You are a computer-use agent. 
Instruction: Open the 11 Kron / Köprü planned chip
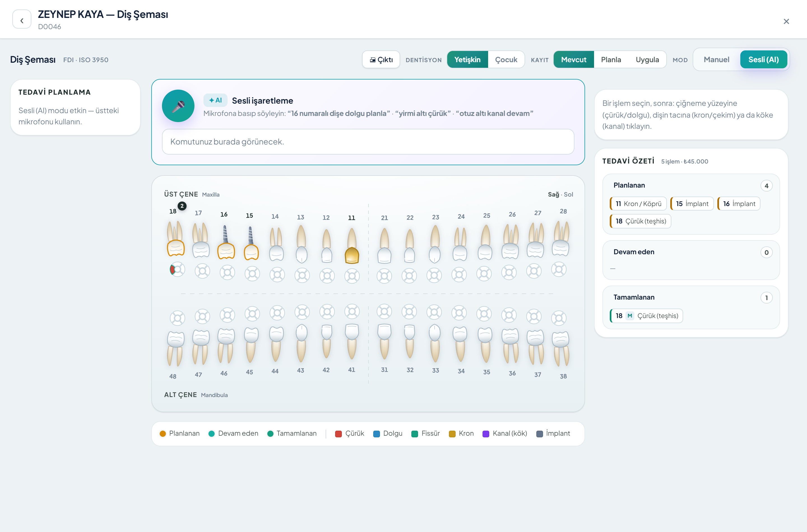638,204
